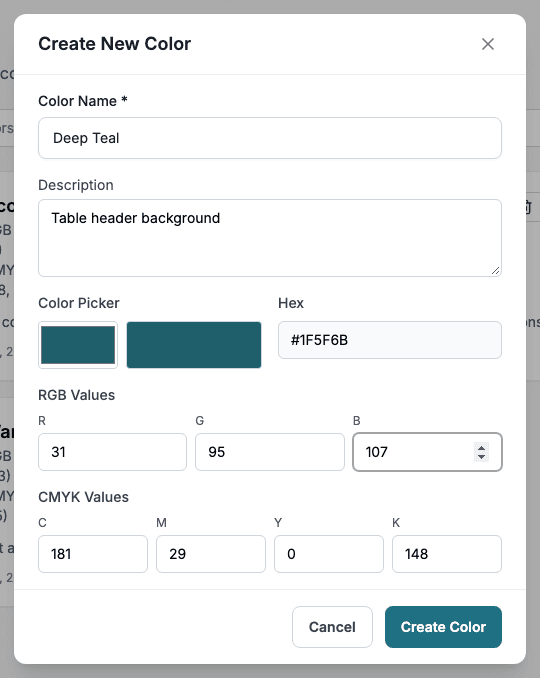Click the "Description" label
Image resolution: width=540 pixels, height=678 pixels.
pyautogui.click(x=76, y=185)
